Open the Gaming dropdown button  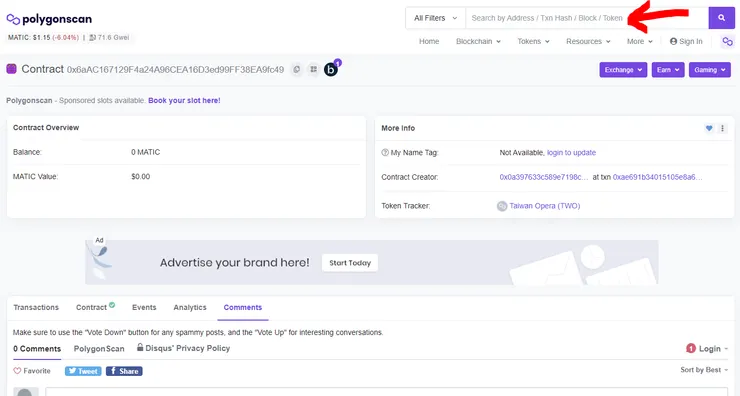point(709,70)
